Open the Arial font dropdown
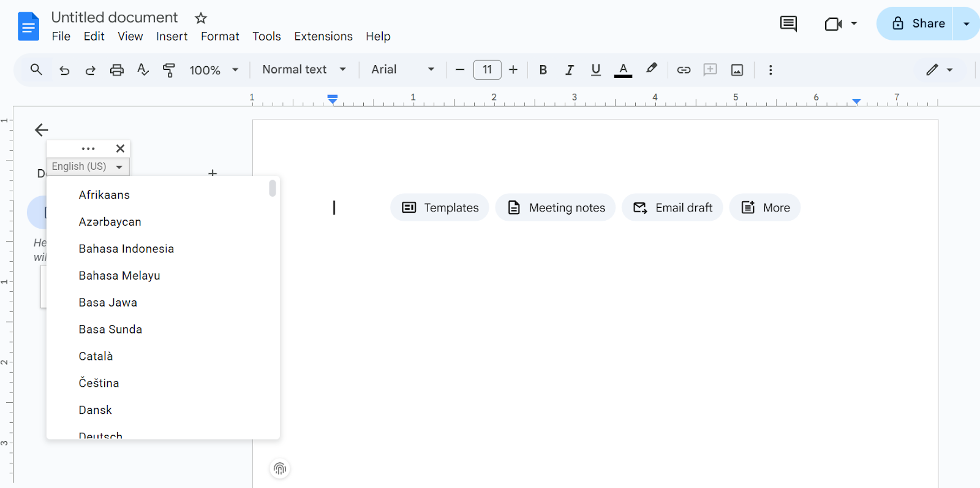The image size is (980, 488). point(402,70)
